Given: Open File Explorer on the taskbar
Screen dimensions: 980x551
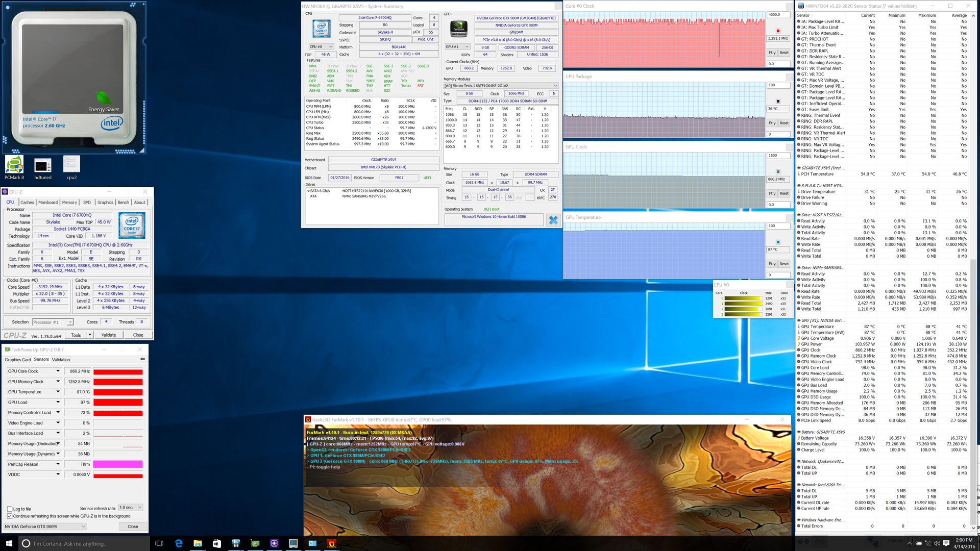Looking at the screenshot, I should 198,543.
